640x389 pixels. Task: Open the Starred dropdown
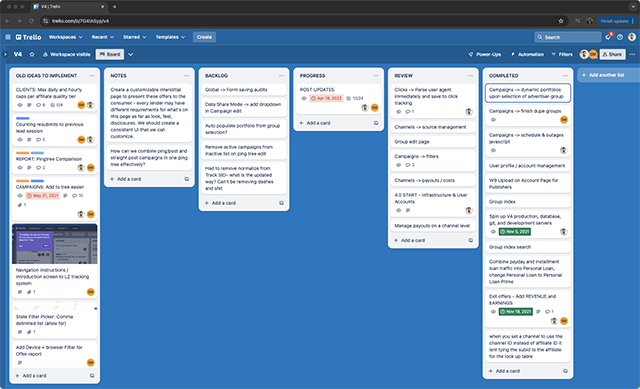(x=134, y=37)
